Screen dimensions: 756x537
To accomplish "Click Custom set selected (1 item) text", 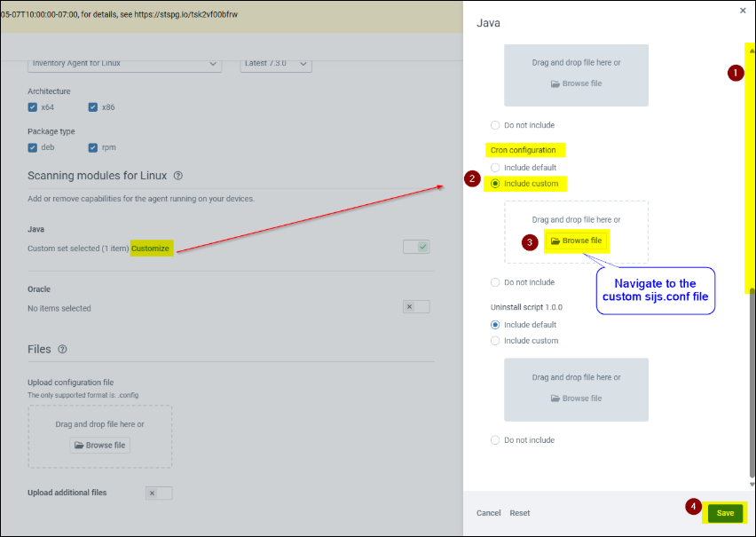I will point(78,249).
